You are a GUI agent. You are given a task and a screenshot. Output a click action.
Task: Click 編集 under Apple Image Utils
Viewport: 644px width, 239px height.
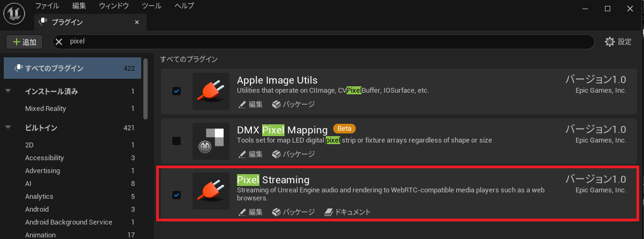(250, 104)
